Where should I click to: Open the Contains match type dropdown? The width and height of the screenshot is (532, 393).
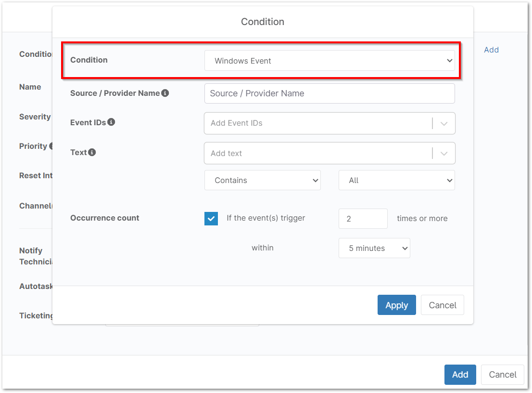point(263,181)
